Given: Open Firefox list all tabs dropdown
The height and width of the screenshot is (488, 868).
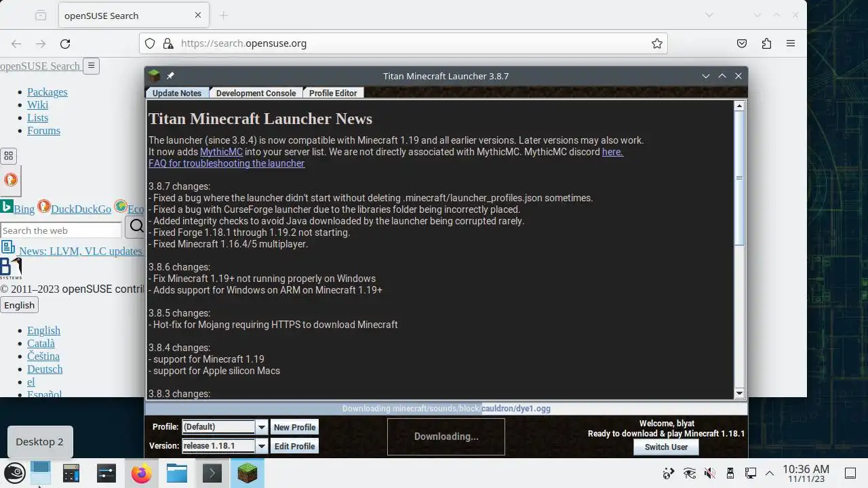Looking at the screenshot, I should pos(709,15).
